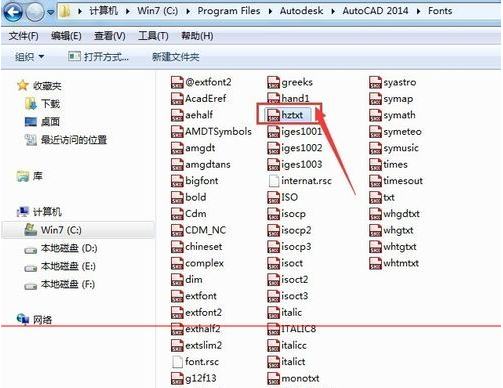503x388 pixels.
Task: Open the 查看(V) menu
Action: [x=110, y=36]
